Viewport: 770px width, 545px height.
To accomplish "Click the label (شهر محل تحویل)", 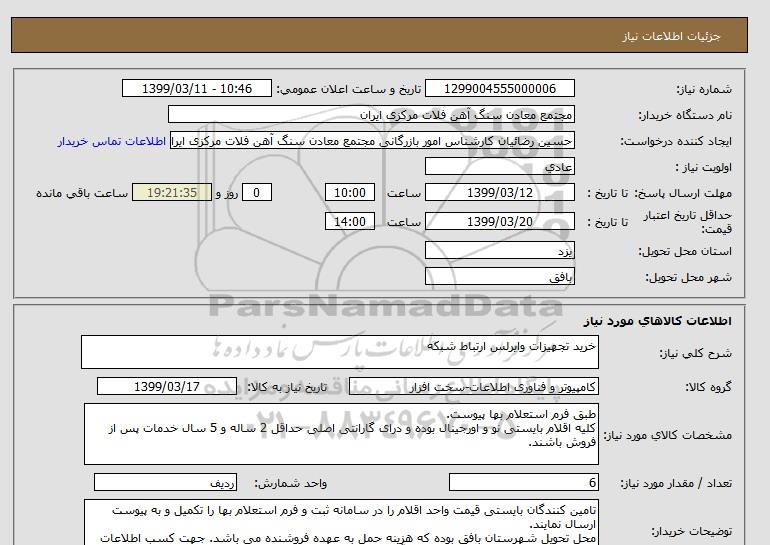I will click(688, 277).
